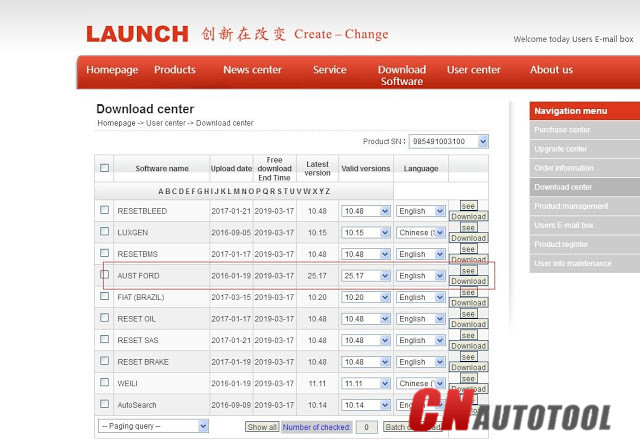Viewport: 640px width, 441px height.
Task: Download the RESET OIL software
Action: pyautogui.click(x=469, y=324)
